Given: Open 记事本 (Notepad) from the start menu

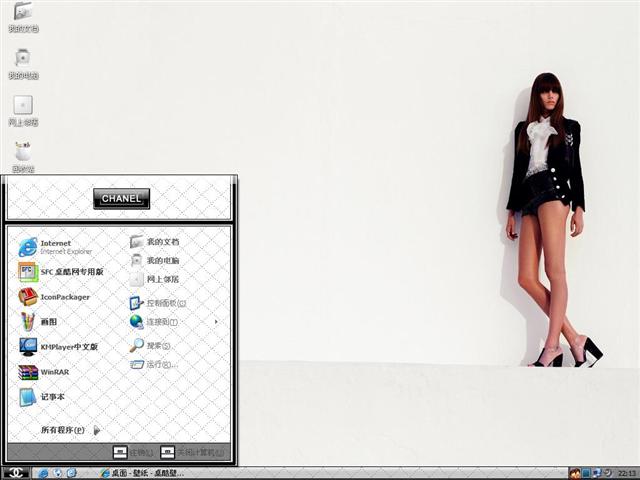Looking at the screenshot, I should pos(42,397).
